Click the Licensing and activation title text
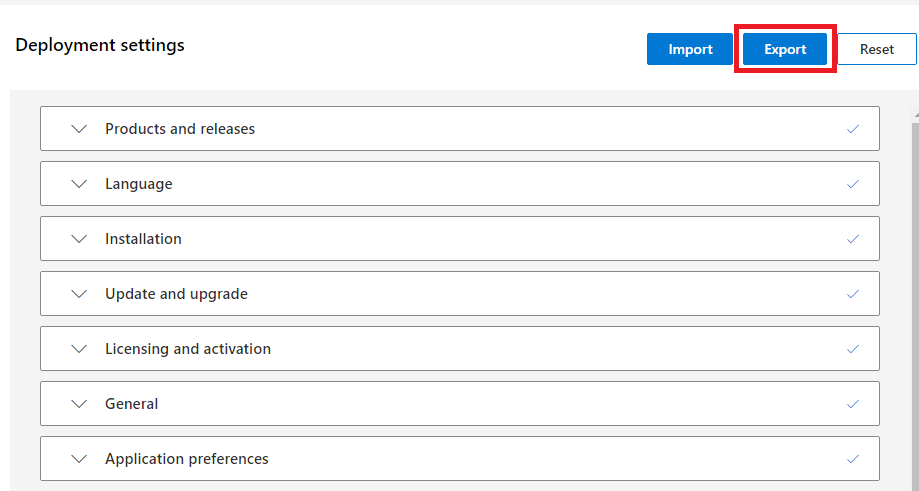This screenshot has width=919, height=491. tap(188, 349)
